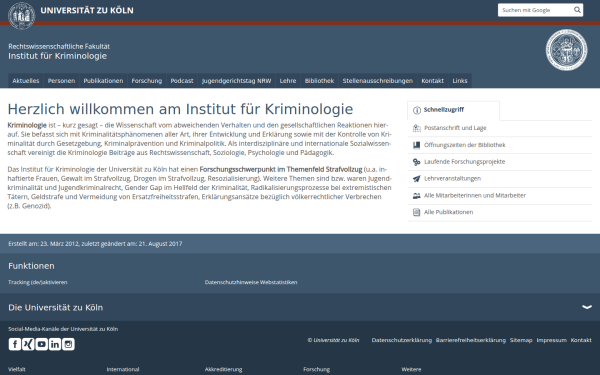The width and height of the screenshot is (600, 375).
Task: Open the Datenschutzerklärung footer link
Action: pos(401,340)
